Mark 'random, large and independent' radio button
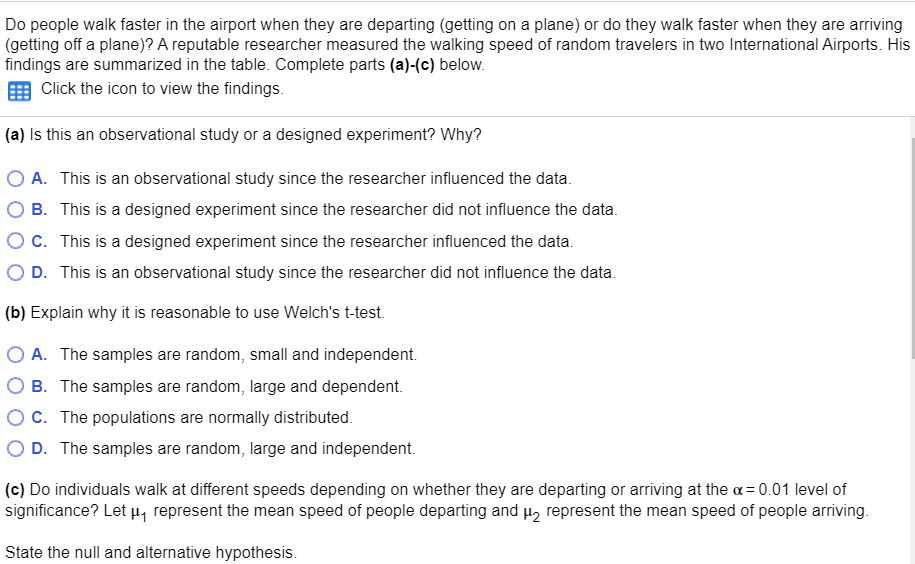 [x=16, y=449]
